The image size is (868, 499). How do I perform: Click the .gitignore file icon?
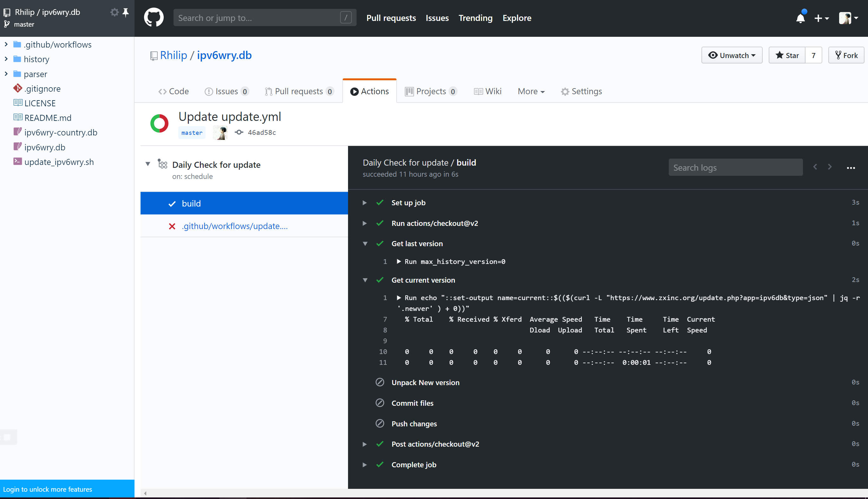(17, 89)
